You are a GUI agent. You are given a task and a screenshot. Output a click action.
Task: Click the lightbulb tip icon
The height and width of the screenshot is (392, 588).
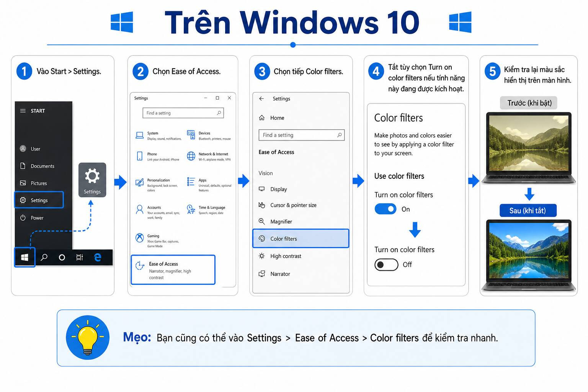click(88, 337)
